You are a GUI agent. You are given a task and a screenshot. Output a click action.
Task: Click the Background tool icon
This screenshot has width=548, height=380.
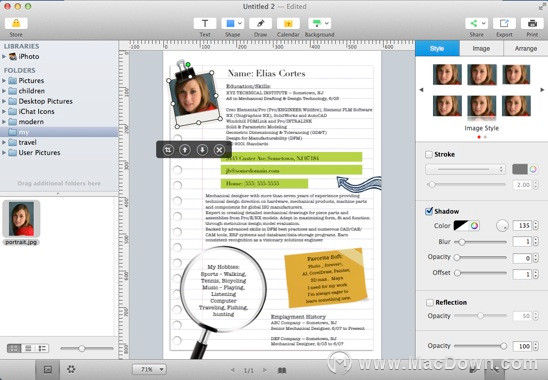click(317, 23)
